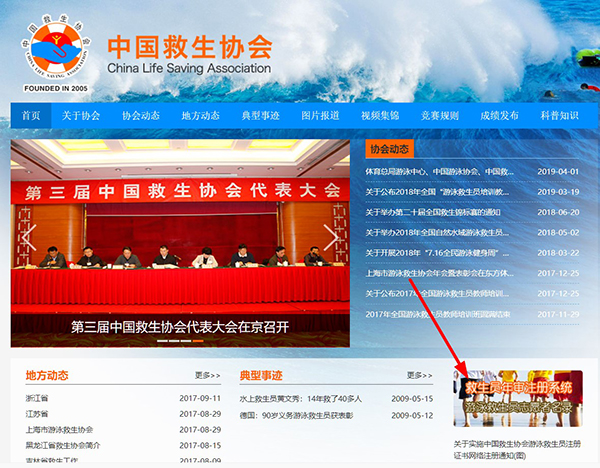
Task: Click 更多>> beside 地方动态
Action: point(208,375)
